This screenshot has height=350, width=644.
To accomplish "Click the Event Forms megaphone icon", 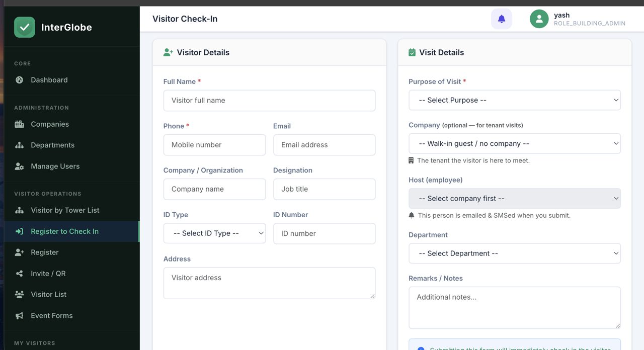I will coord(20,316).
